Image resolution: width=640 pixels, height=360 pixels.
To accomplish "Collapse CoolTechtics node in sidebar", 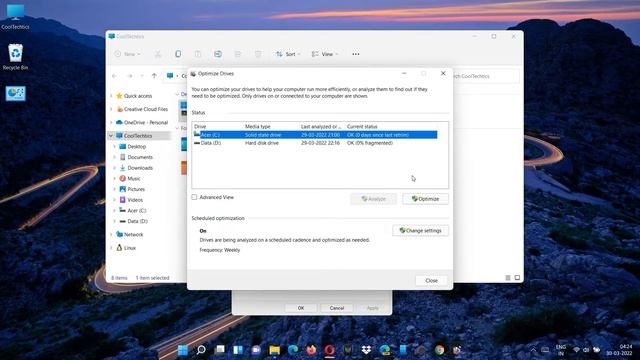I will pos(111,136).
